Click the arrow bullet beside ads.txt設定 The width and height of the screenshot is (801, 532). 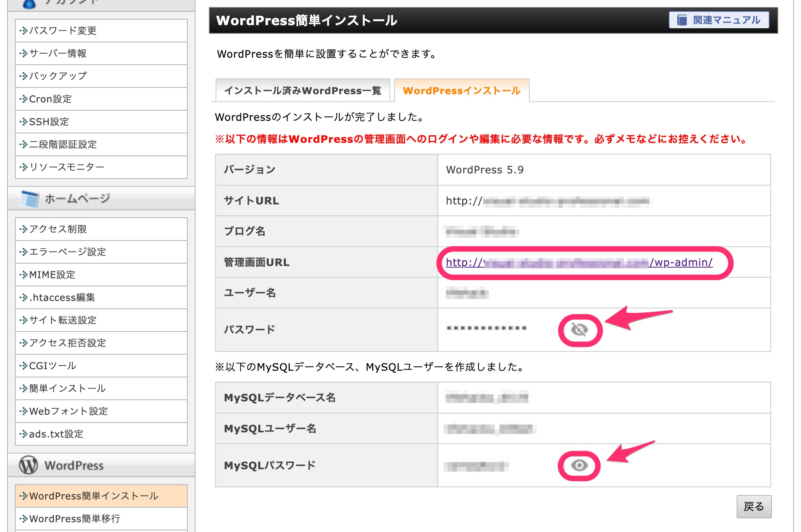tap(24, 434)
